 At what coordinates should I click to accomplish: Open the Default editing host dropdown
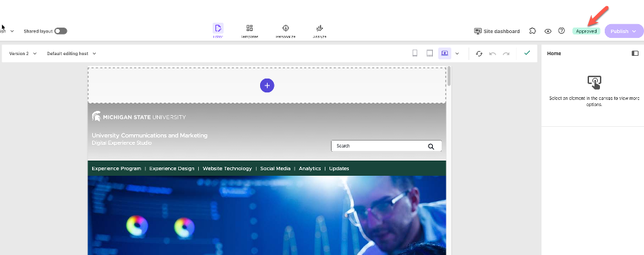coord(72,54)
